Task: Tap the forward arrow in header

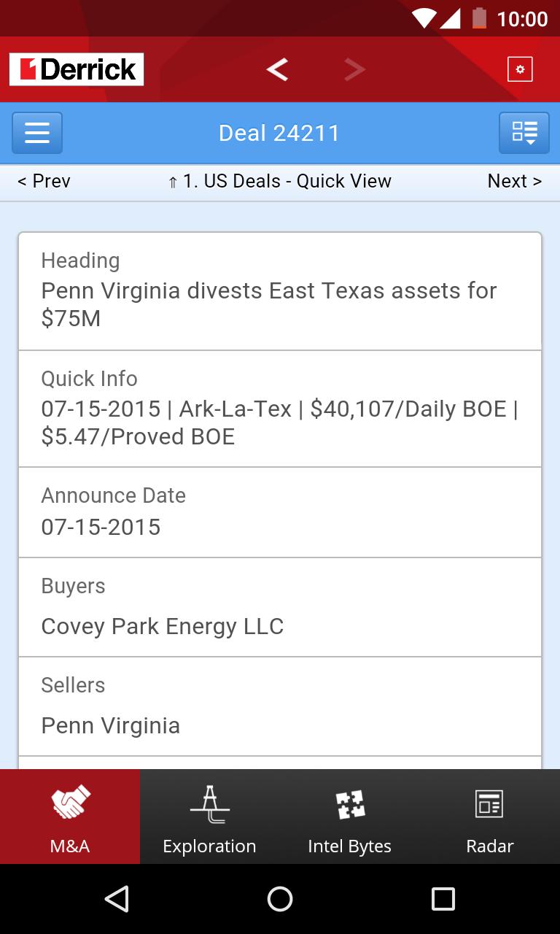Action: [354, 69]
